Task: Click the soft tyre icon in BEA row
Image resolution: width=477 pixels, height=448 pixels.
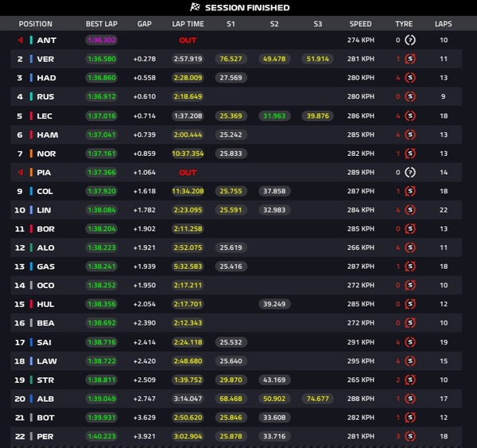Action: coord(409,323)
